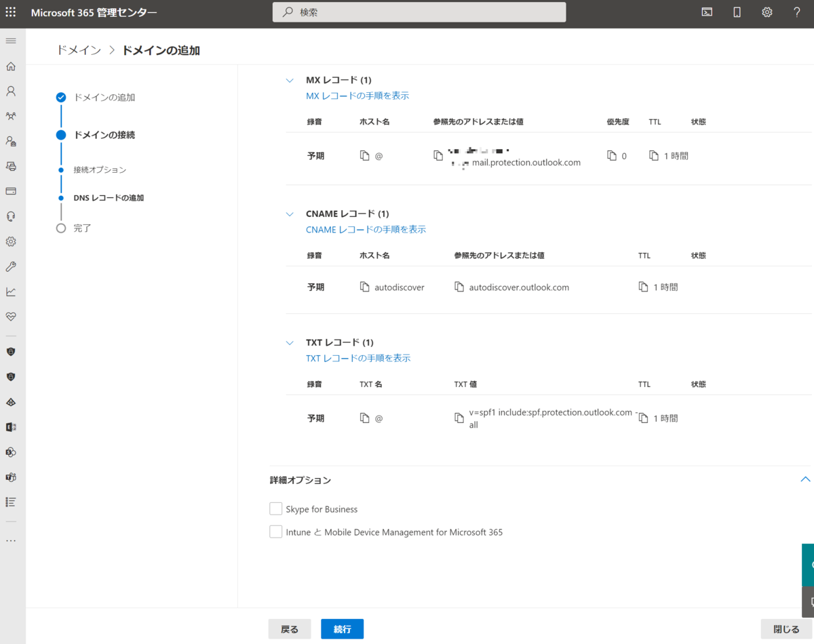Copy the mail.protection.outlook.com MX value

pos(438,156)
